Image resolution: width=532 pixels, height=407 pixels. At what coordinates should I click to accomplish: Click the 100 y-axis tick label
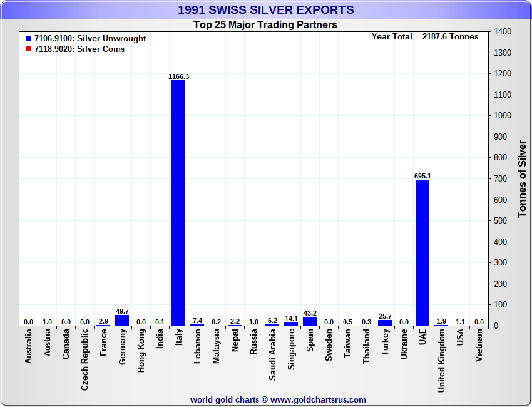point(501,304)
